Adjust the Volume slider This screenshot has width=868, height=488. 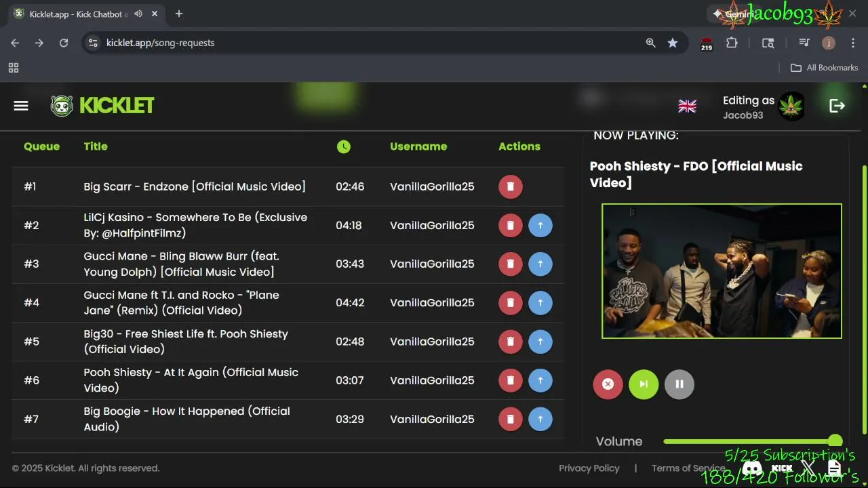click(x=753, y=441)
